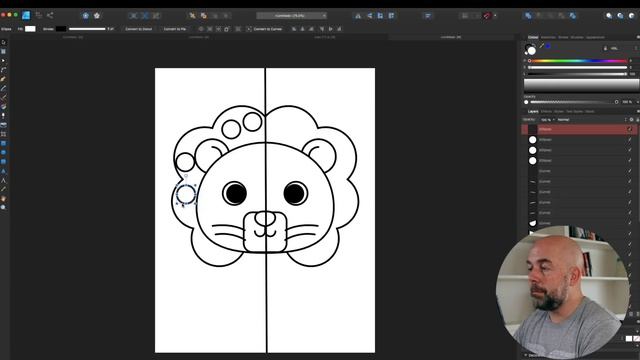Select the Artistic Text tool
The height and width of the screenshot is (360, 640).
[x=4, y=180]
